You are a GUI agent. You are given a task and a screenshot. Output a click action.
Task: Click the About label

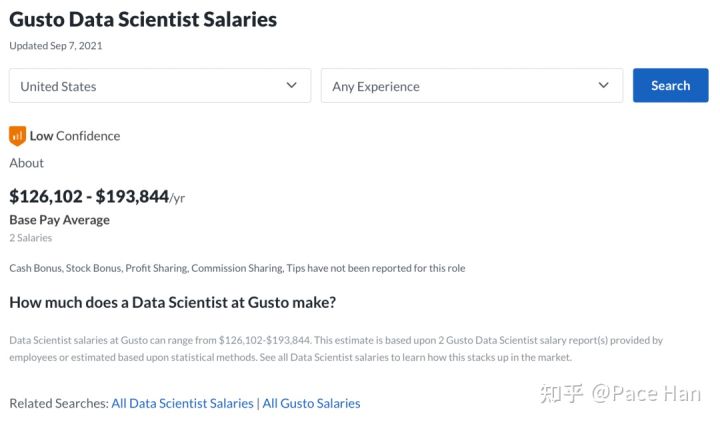[27, 163]
